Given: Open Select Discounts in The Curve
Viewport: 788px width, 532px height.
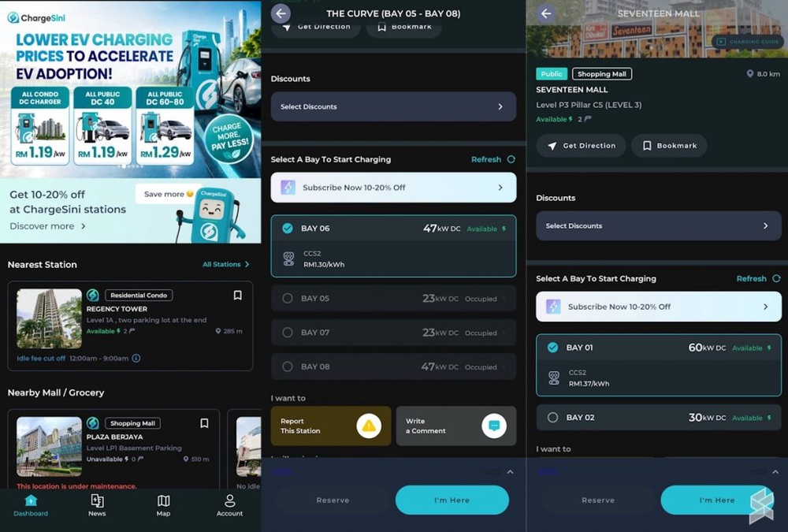Looking at the screenshot, I should [x=393, y=106].
